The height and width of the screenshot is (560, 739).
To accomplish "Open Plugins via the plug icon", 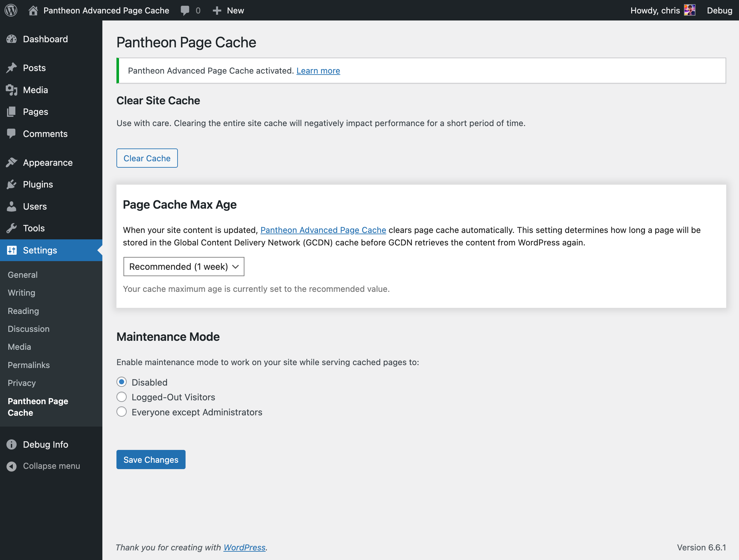I will 12,184.
